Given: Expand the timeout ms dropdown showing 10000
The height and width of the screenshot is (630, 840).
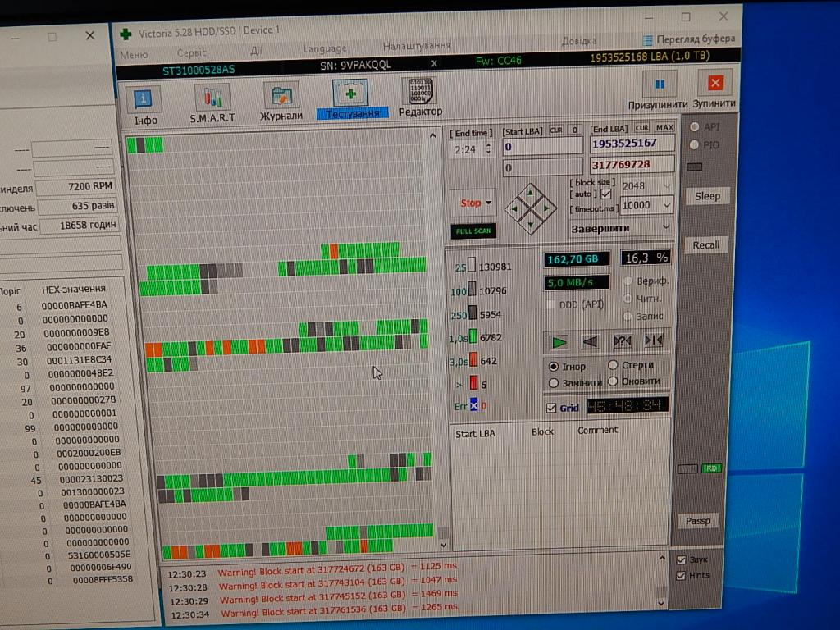Looking at the screenshot, I should 666,205.
